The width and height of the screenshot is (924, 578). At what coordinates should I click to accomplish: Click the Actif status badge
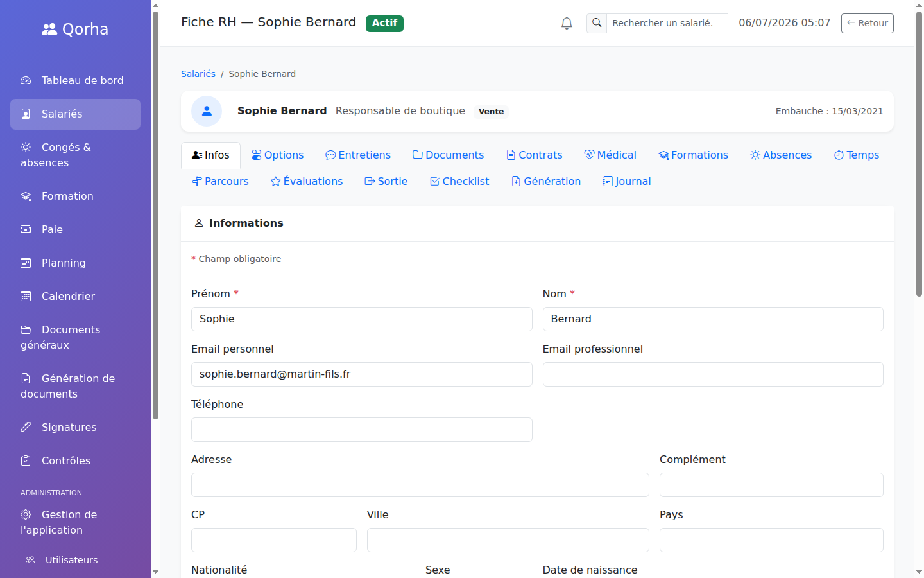pyautogui.click(x=384, y=23)
